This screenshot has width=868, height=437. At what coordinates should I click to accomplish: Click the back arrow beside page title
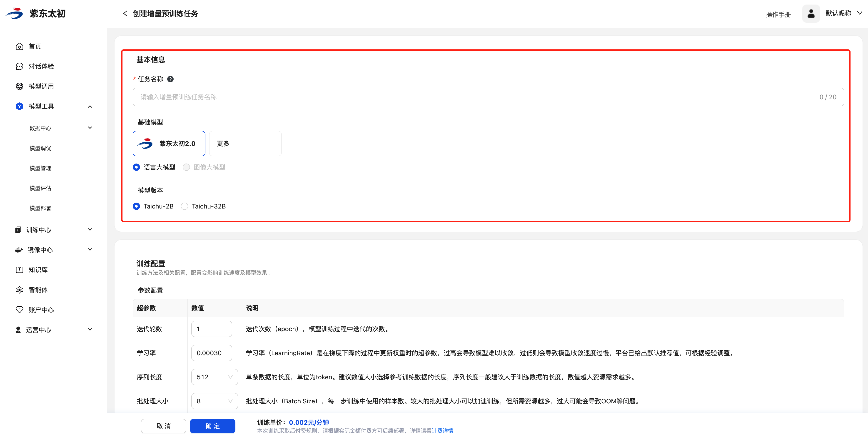coord(125,13)
